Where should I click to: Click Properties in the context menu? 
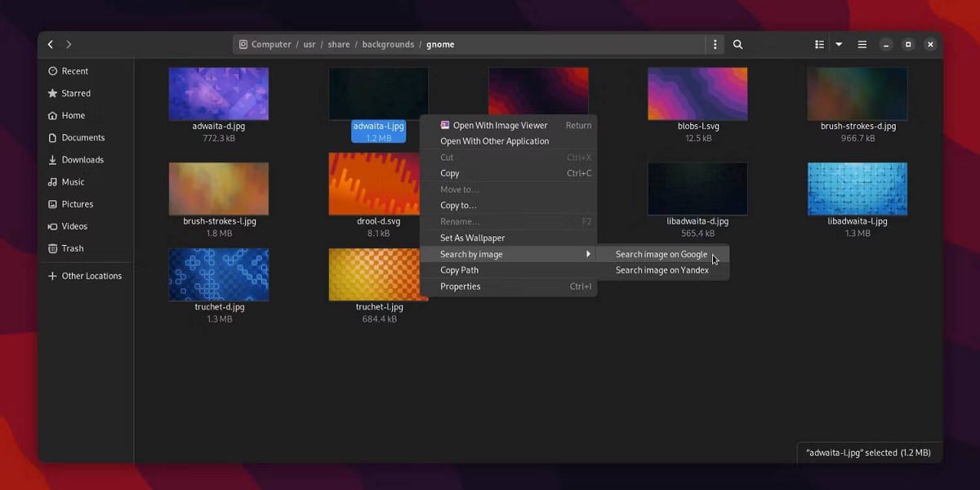tap(460, 286)
